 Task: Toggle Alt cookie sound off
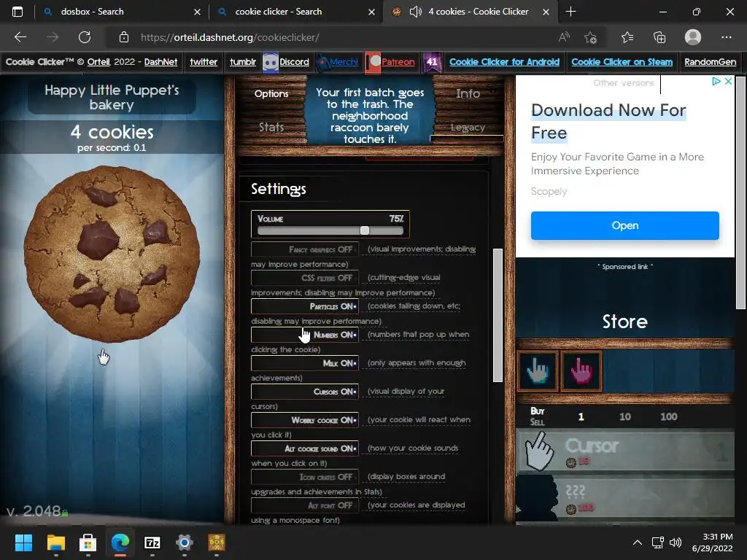click(x=305, y=448)
